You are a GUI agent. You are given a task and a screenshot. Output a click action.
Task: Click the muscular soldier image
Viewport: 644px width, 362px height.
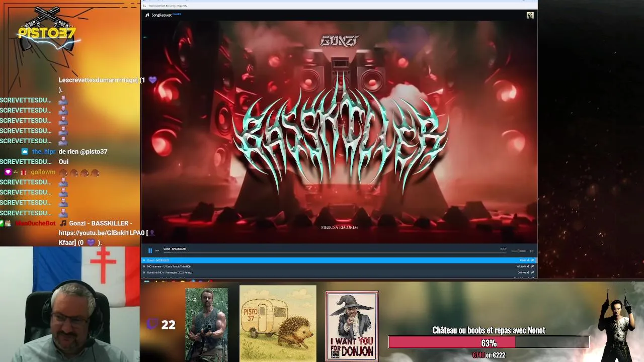(x=207, y=324)
